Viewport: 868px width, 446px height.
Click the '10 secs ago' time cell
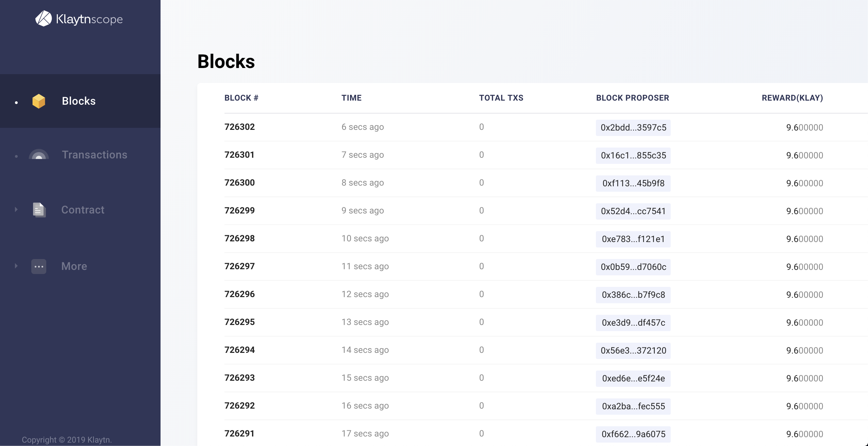(365, 238)
